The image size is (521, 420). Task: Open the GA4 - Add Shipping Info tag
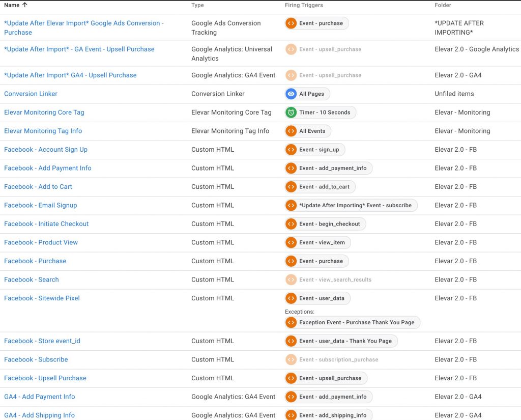39,415
